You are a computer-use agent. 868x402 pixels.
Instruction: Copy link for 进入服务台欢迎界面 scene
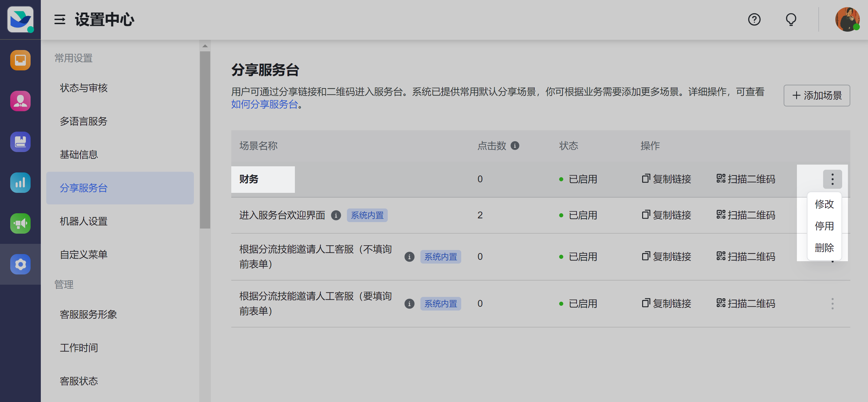[666, 215]
